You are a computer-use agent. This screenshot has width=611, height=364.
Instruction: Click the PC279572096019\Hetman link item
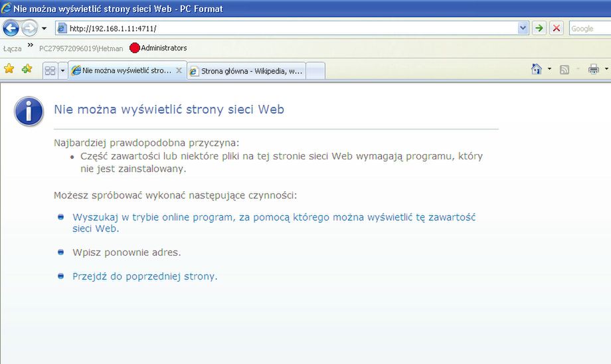81,48
